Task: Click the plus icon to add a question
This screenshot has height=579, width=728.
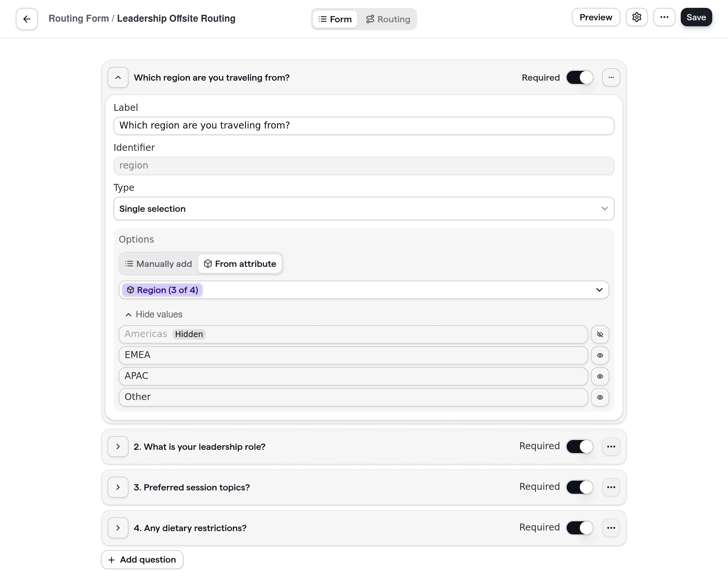Action: [111, 559]
